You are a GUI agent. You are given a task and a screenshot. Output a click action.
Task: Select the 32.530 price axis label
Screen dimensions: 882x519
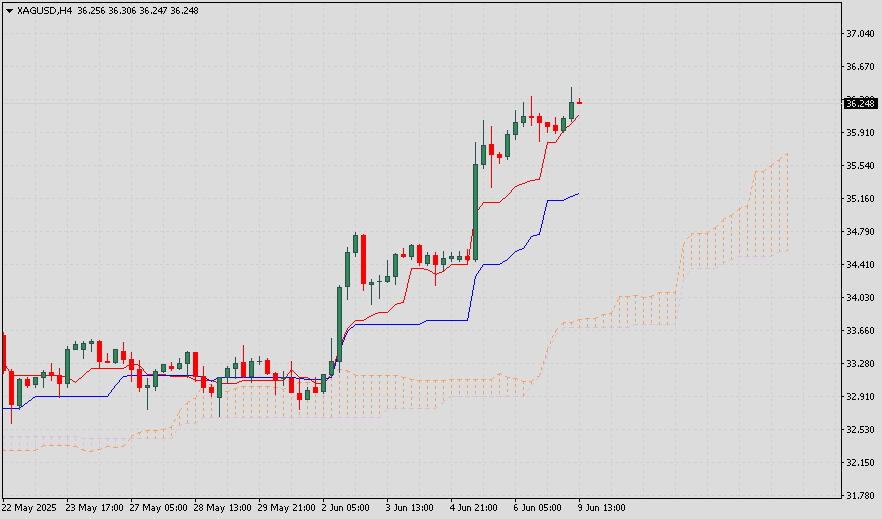[861, 430]
